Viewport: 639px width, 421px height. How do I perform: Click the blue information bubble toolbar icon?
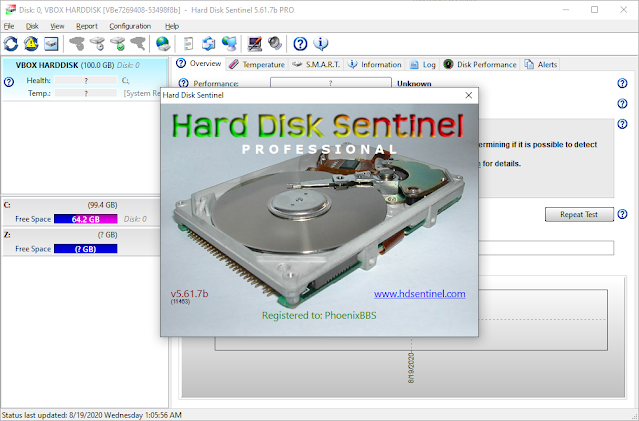[x=321, y=44]
